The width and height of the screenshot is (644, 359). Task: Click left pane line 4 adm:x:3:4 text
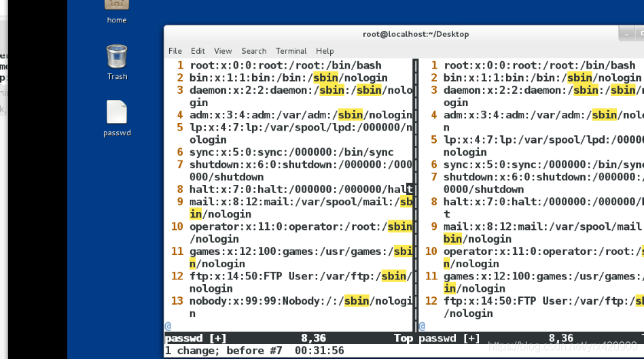pyautogui.click(x=301, y=115)
